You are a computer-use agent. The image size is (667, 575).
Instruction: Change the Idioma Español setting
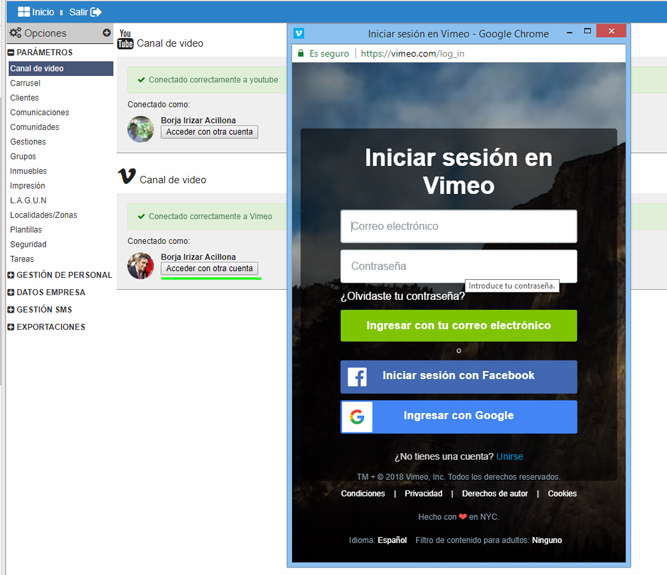[392, 540]
